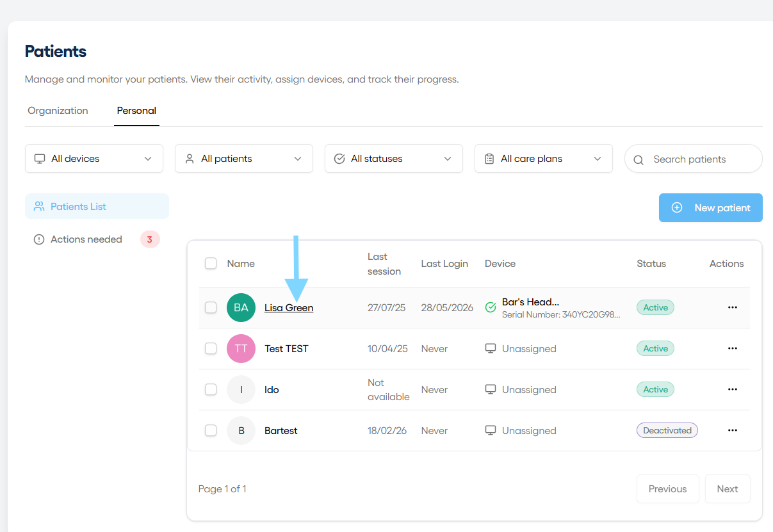Focus the Search patients field
The height and width of the screenshot is (532, 773).
(694, 159)
